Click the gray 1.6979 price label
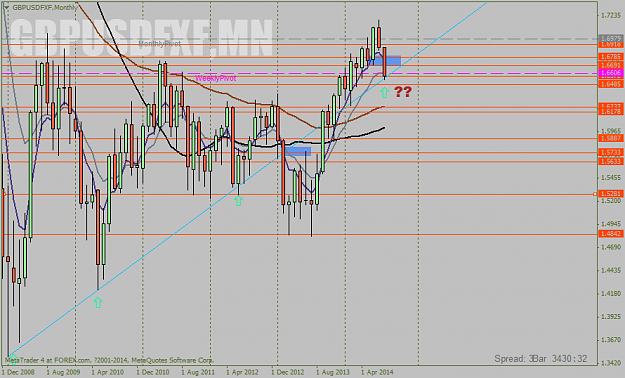This screenshot has width=625, height=378. (611, 39)
